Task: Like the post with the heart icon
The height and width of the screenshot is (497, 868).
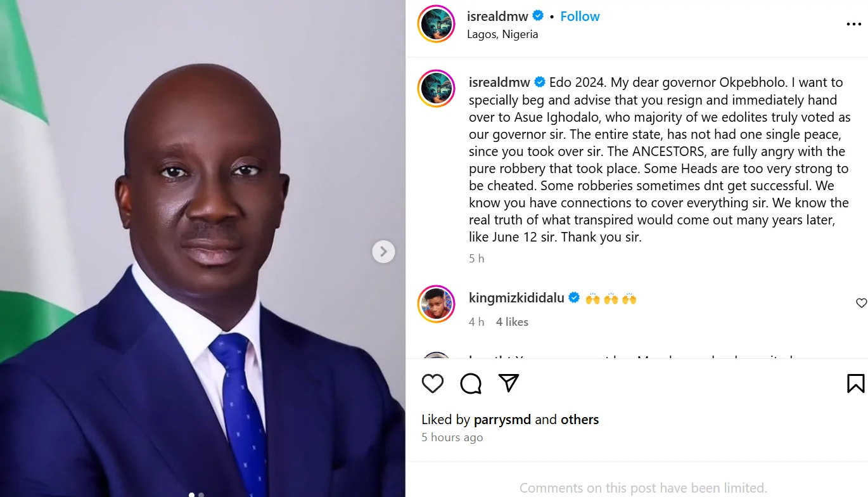Action: coord(433,384)
